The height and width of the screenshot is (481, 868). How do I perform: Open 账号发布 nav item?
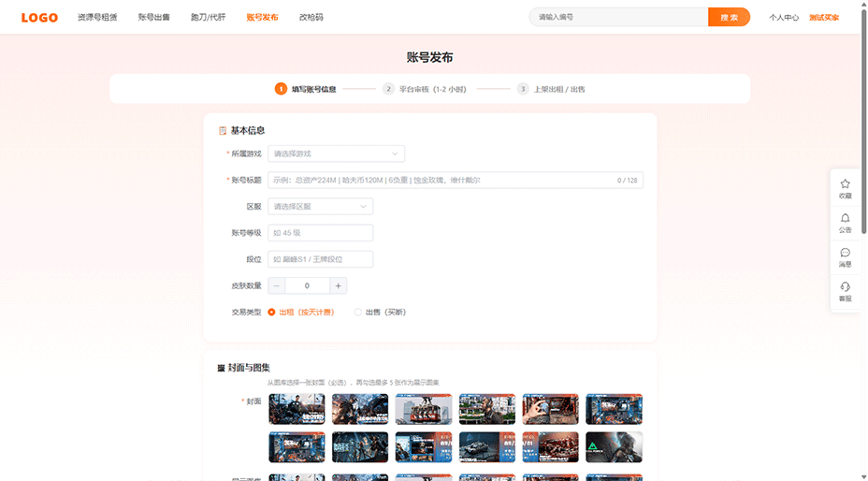(263, 17)
